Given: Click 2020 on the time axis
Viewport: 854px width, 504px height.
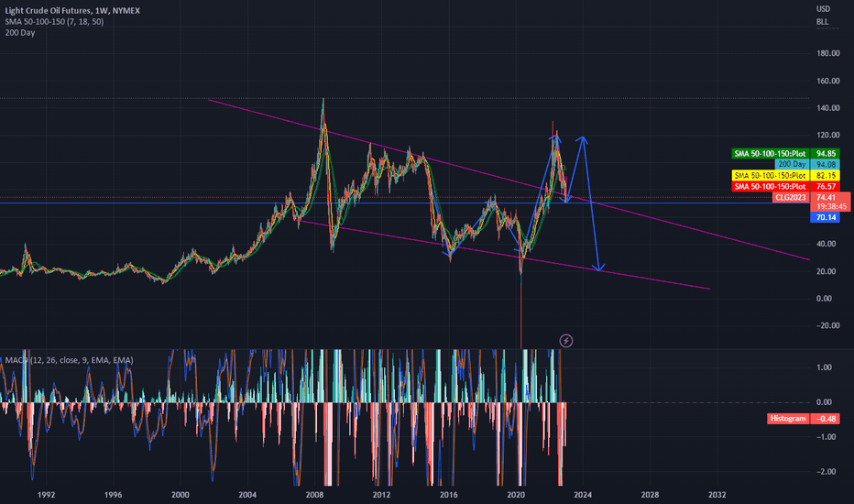Looking at the screenshot, I should click(516, 495).
